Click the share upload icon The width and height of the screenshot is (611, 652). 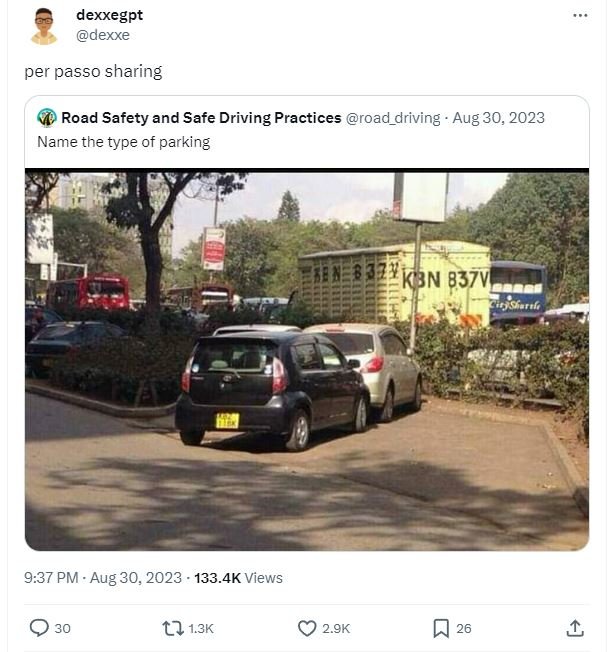[575, 628]
